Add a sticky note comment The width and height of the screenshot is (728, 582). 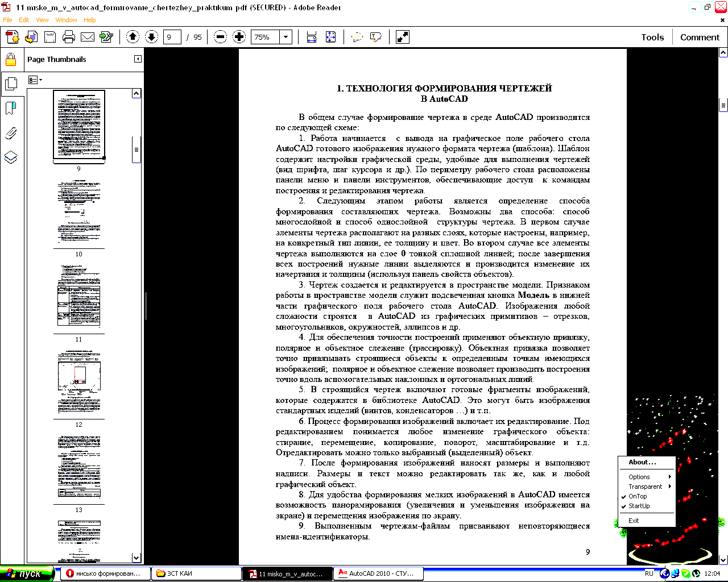[x=357, y=37]
